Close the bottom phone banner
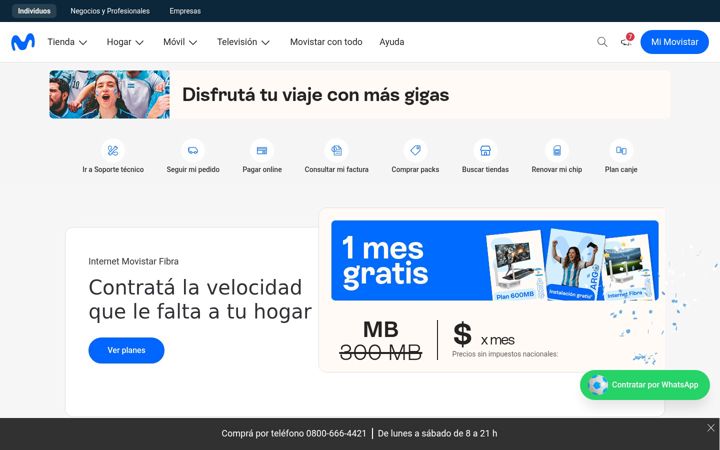This screenshot has width=720, height=450. coord(711,428)
